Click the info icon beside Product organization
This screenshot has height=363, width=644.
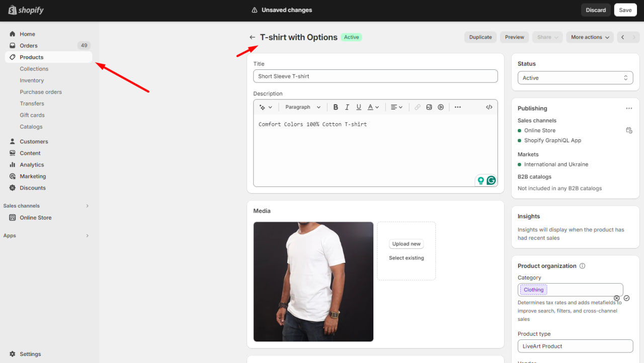(x=582, y=266)
